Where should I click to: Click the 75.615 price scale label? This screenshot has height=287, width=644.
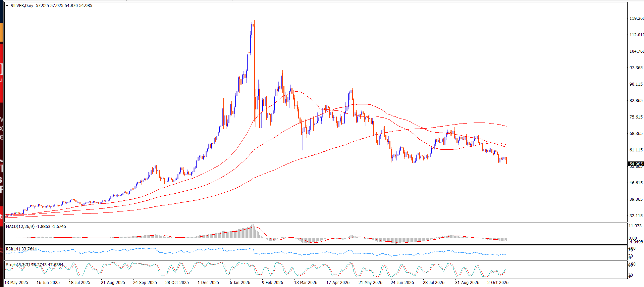(636, 117)
